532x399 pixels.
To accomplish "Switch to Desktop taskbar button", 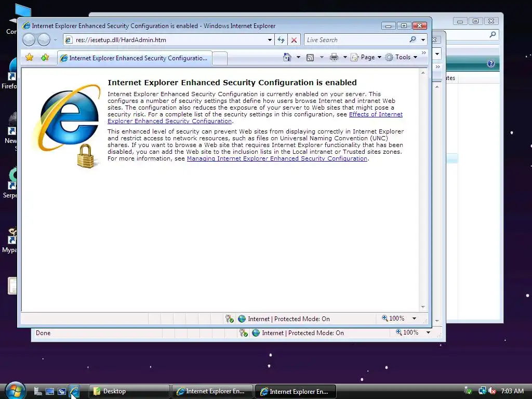I will pos(129,391).
